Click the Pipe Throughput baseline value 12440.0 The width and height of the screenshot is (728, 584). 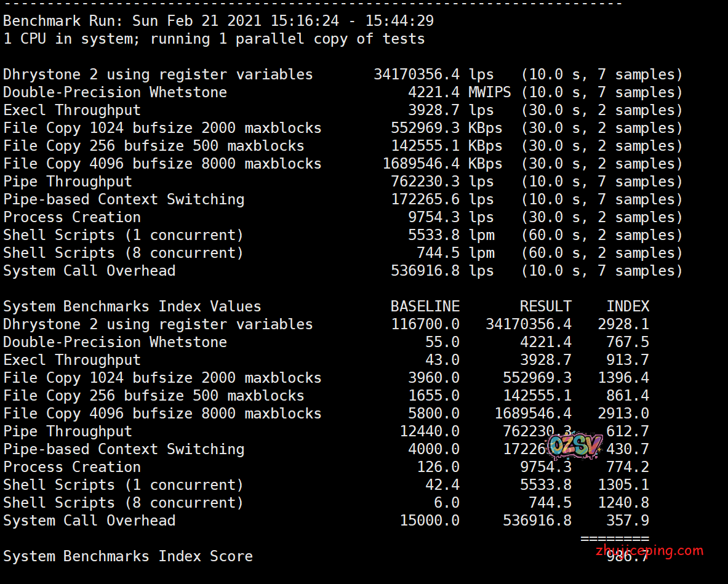429,431
